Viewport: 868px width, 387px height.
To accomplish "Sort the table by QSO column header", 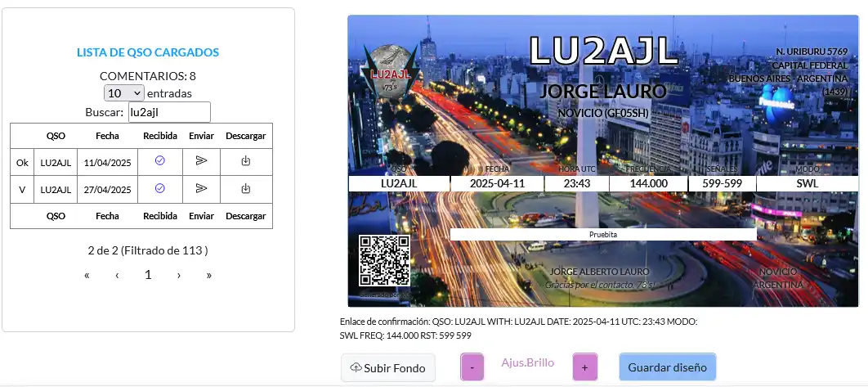I will pyautogui.click(x=56, y=135).
